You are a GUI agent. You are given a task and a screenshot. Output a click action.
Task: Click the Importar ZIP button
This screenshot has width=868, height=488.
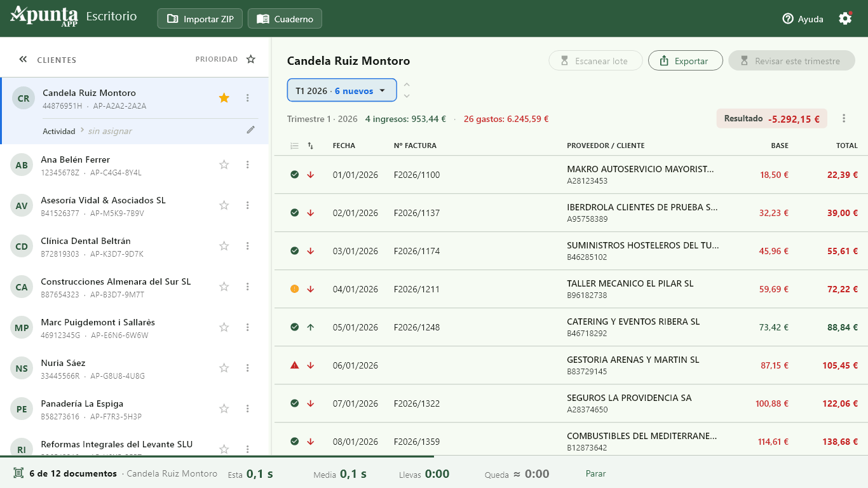click(x=200, y=18)
